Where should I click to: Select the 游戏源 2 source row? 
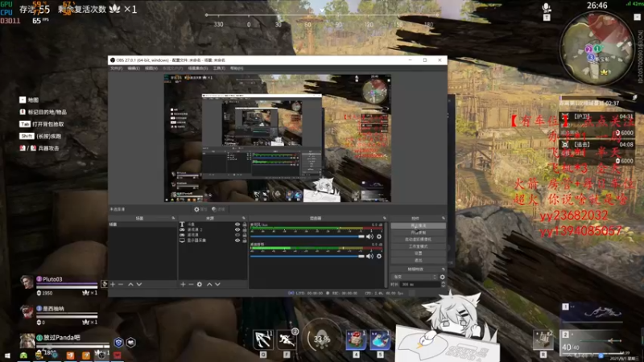(x=213, y=230)
